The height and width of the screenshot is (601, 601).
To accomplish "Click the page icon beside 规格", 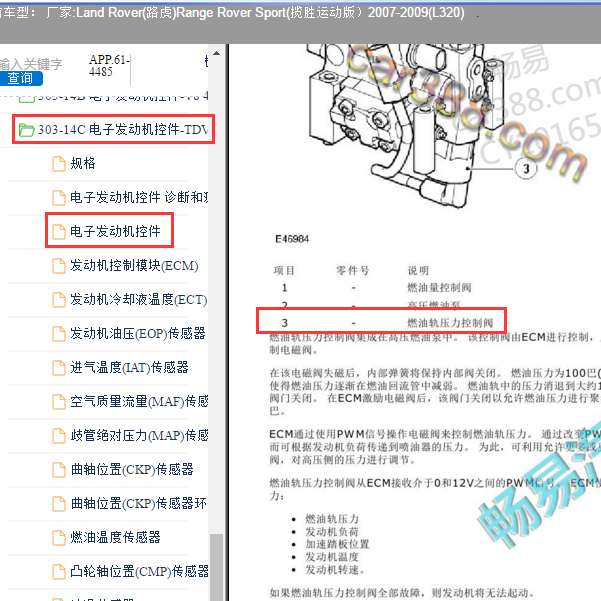I will (x=59, y=164).
